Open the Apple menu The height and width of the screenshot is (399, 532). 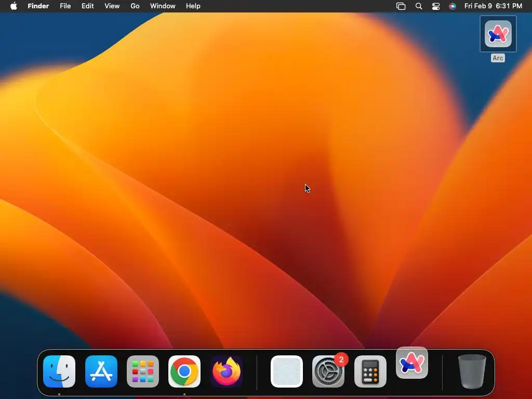(14, 6)
